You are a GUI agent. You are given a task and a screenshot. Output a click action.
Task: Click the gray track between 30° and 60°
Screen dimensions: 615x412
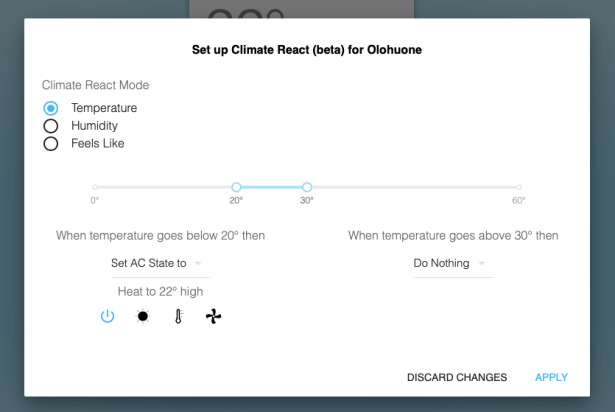412,187
